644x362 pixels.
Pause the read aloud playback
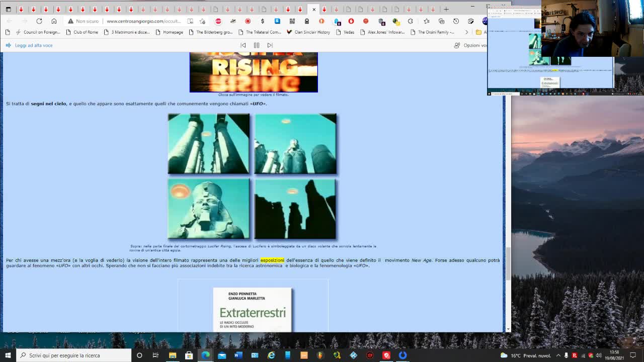(257, 45)
